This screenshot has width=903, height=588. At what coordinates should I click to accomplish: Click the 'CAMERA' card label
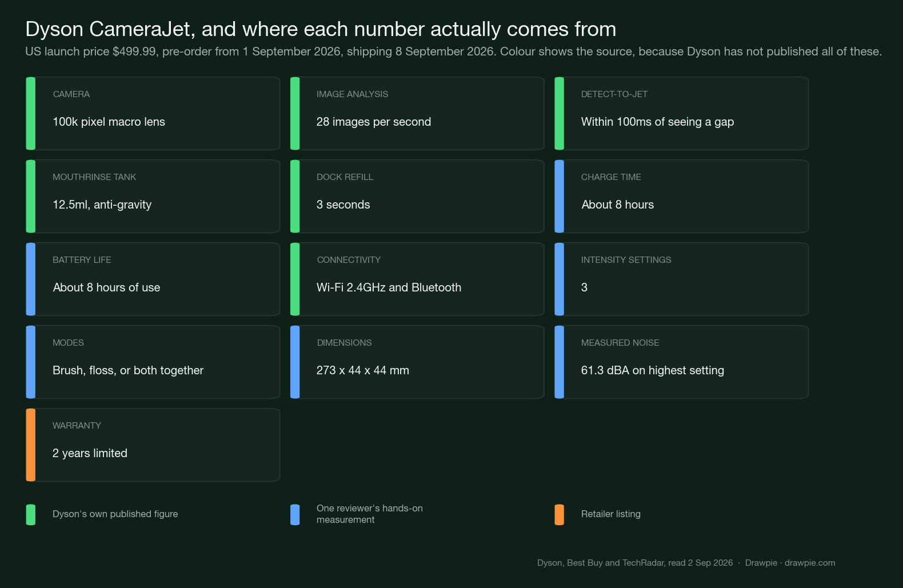tap(71, 94)
